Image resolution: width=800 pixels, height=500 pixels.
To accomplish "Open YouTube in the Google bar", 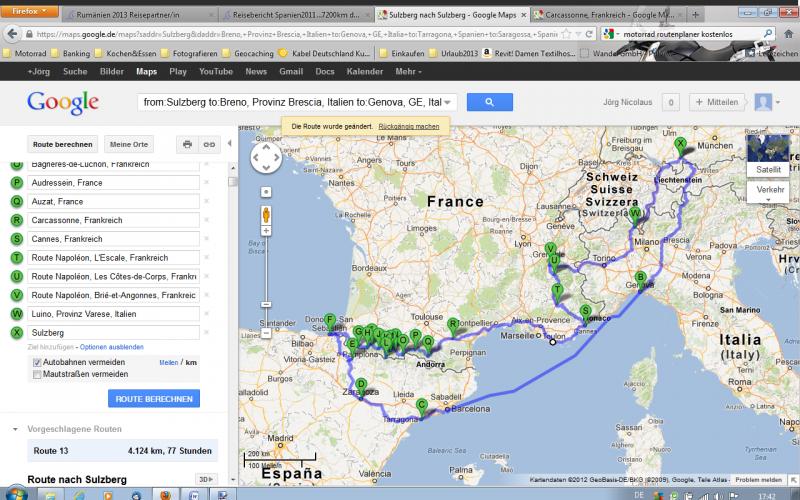I will (x=216, y=71).
